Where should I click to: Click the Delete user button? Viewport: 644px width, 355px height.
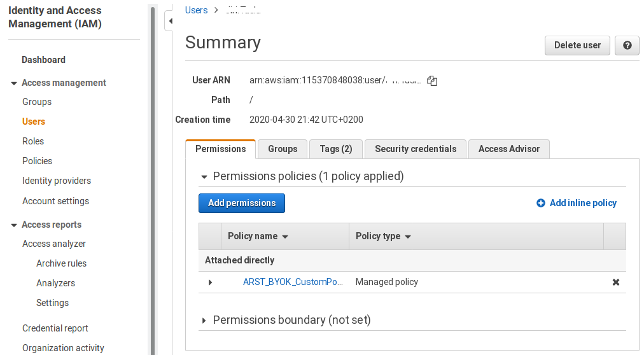[x=577, y=45]
